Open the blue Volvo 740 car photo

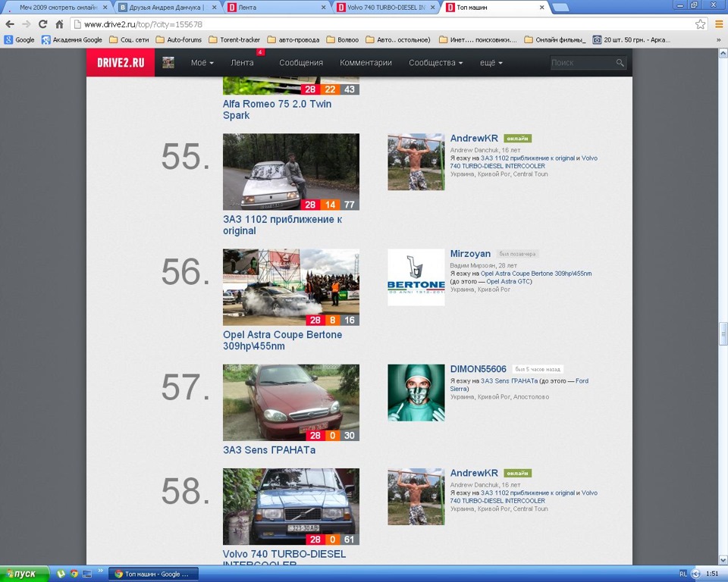(291, 506)
